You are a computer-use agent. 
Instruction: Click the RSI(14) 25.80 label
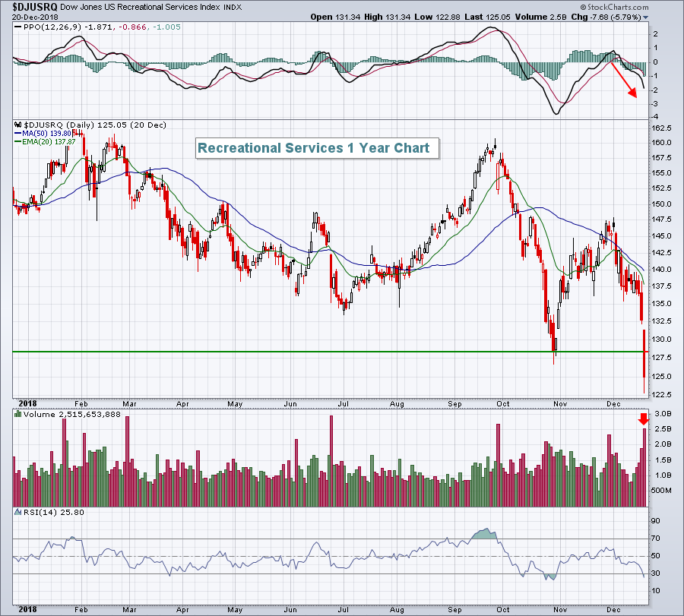coord(54,512)
